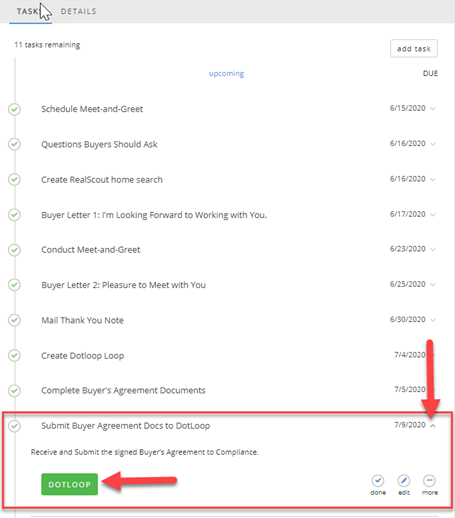Collapse the Submit Buyer Agreement Docs chevron
Viewport: 455px width, 518px height.
433,426
